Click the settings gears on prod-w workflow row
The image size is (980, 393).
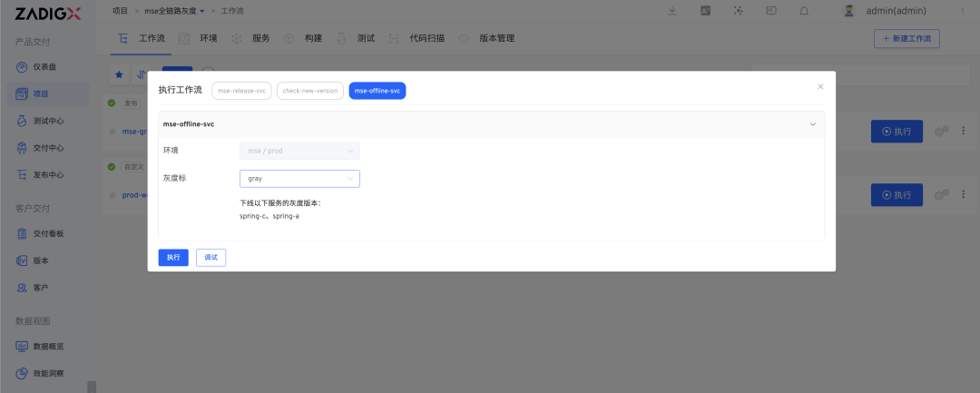tap(941, 195)
